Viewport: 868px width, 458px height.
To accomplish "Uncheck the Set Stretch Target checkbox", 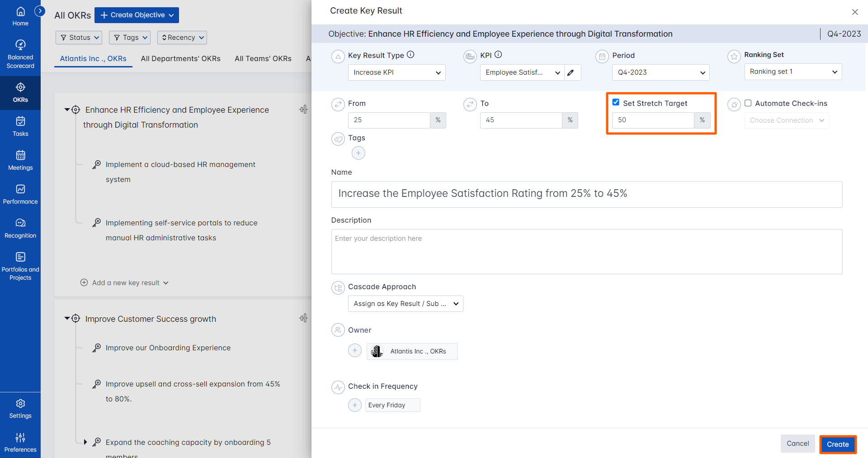I will (x=616, y=102).
